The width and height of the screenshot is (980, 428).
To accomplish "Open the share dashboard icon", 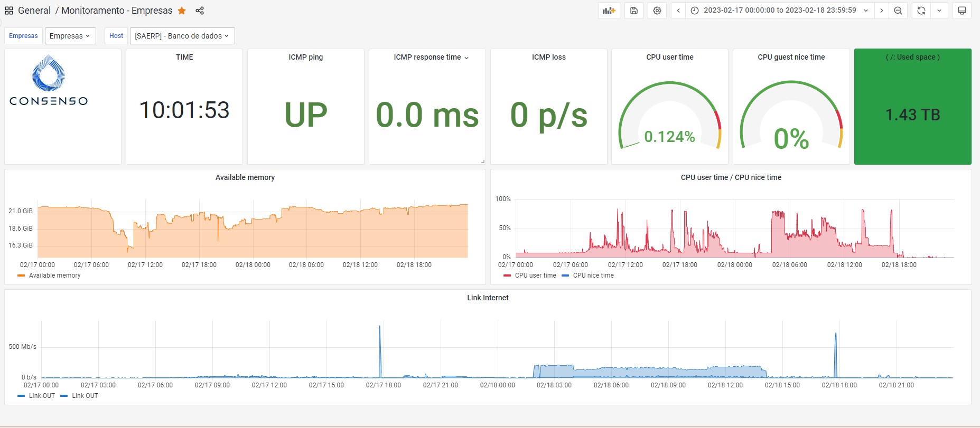I will (x=200, y=11).
